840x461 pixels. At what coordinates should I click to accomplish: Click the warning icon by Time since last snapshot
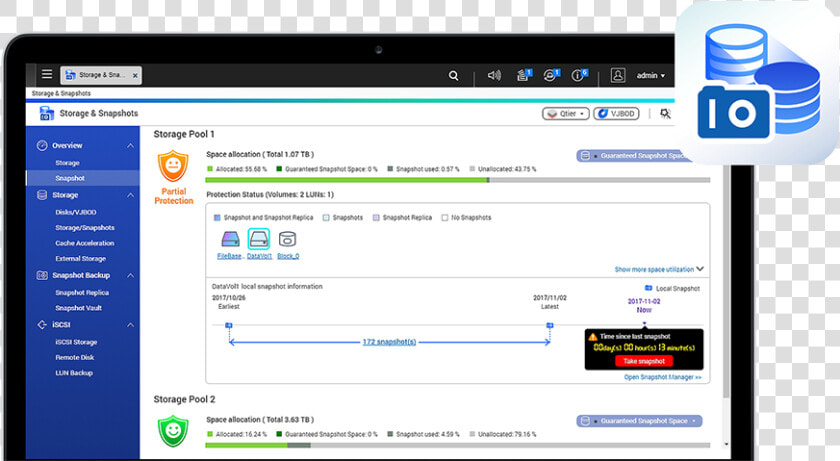(x=592, y=337)
